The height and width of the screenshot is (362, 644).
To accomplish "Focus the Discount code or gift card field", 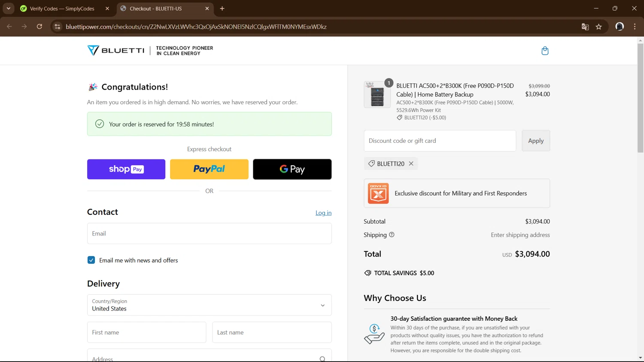I will coord(440,141).
